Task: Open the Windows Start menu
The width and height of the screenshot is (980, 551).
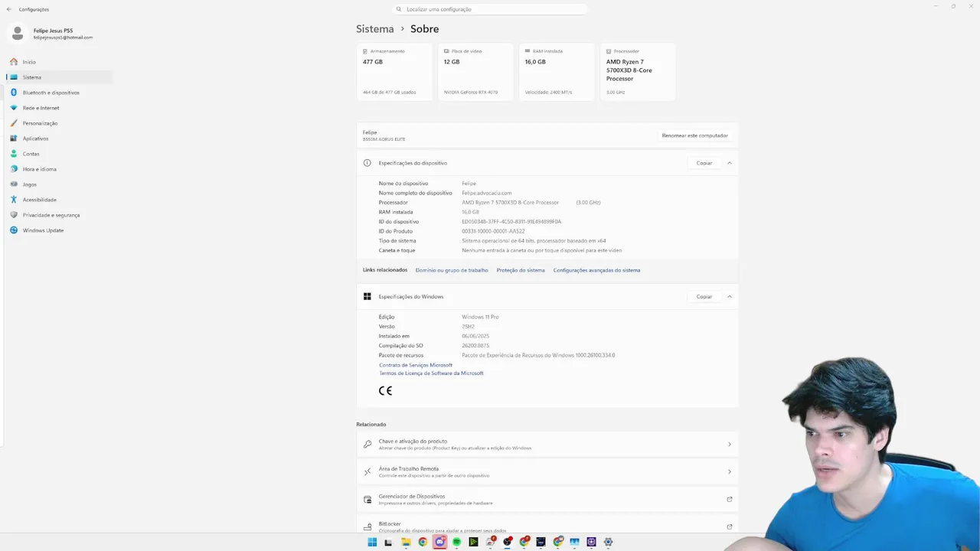Action: [x=372, y=542]
